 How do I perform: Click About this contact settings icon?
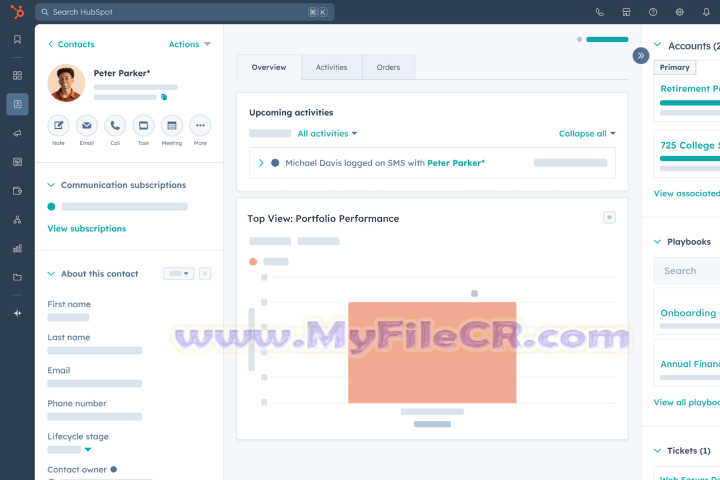[205, 274]
